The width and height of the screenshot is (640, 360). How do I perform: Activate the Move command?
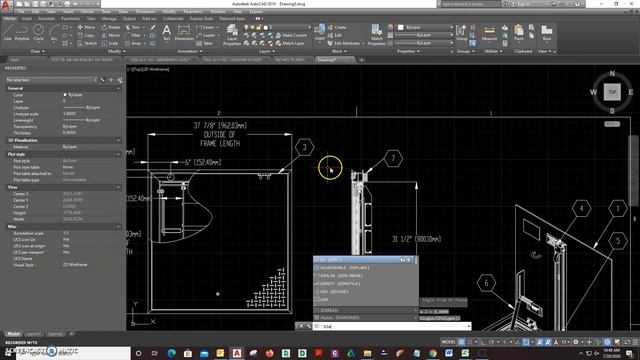click(x=86, y=27)
